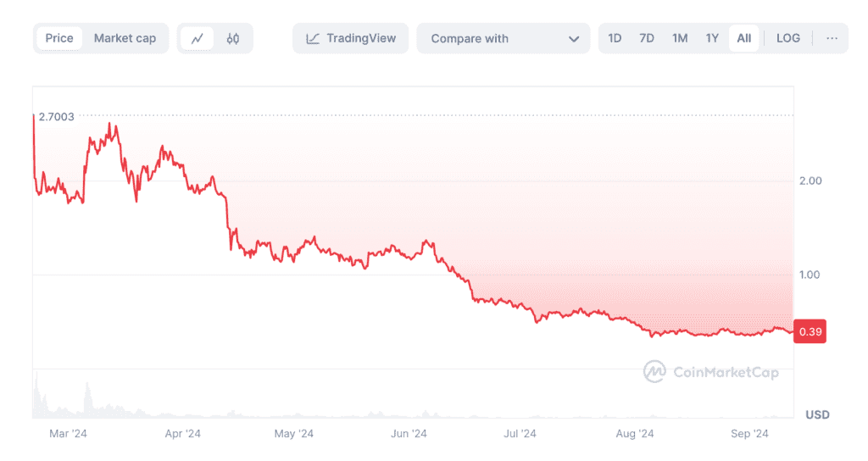Select the 1M time range
This screenshot has height=461, width=868.
coord(680,38)
